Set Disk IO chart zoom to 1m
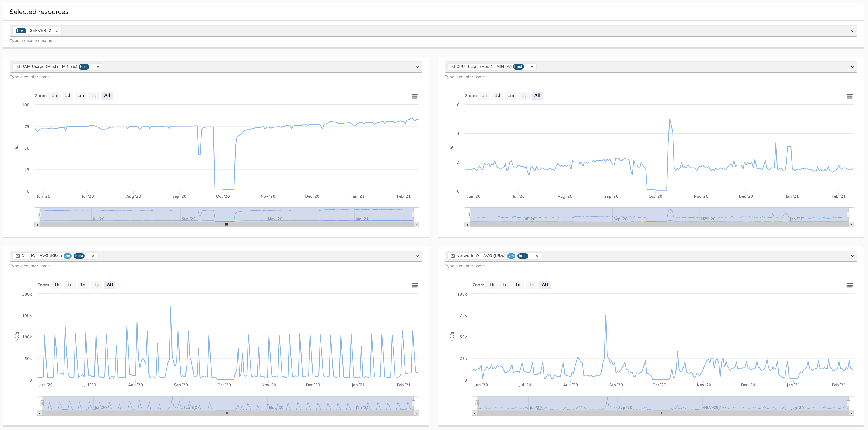868x430 pixels. [83, 285]
